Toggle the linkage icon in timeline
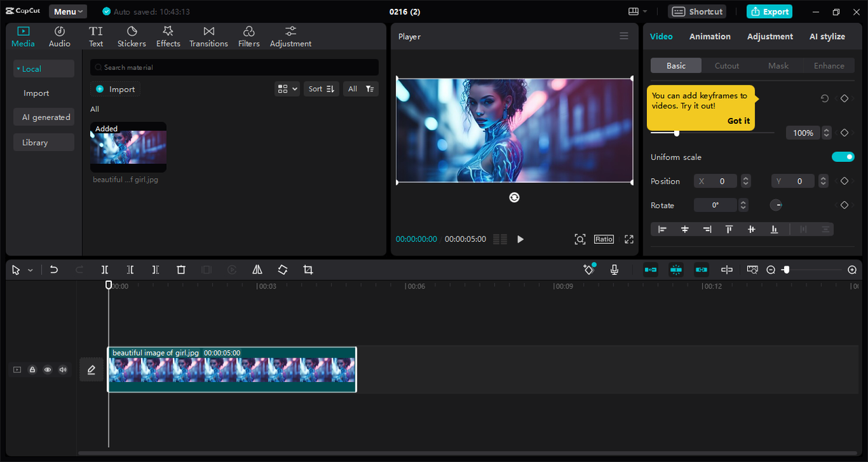 pos(701,270)
